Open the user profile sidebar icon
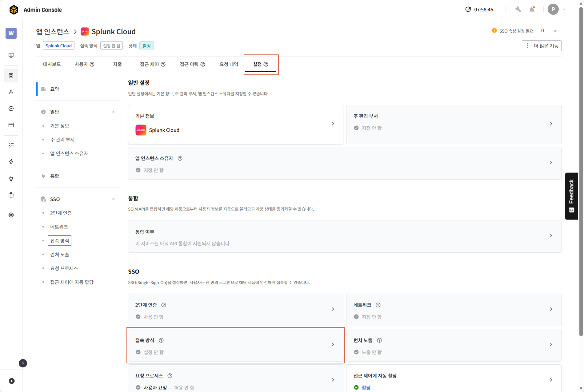The width and height of the screenshot is (584, 392). 11,92
